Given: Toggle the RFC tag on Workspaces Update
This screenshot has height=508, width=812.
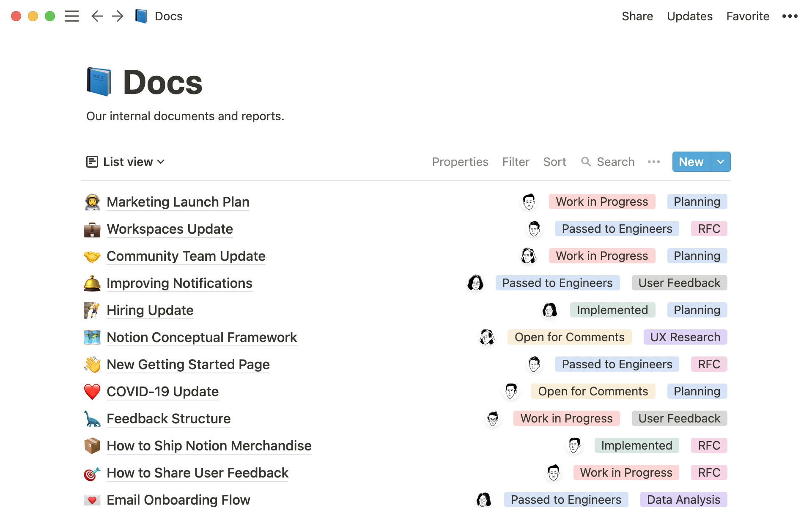Looking at the screenshot, I should (x=709, y=228).
